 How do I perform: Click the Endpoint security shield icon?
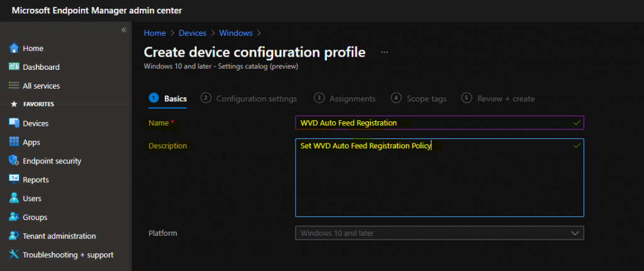(x=14, y=161)
